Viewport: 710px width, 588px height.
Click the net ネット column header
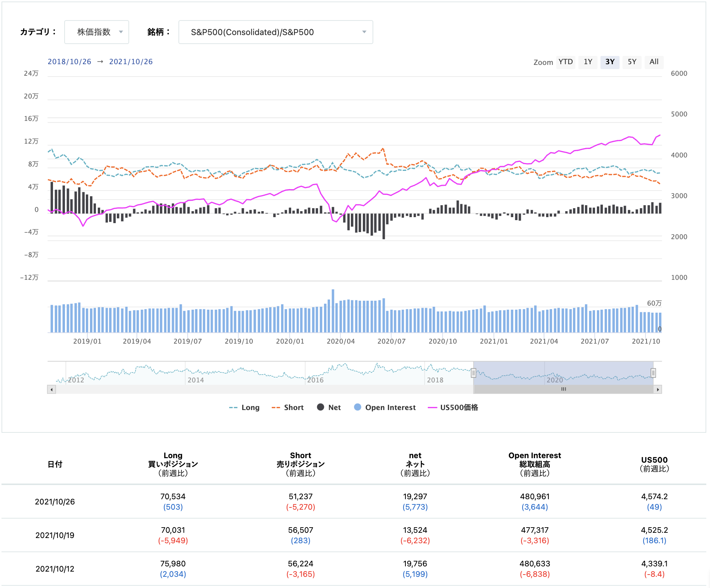click(415, 465)
